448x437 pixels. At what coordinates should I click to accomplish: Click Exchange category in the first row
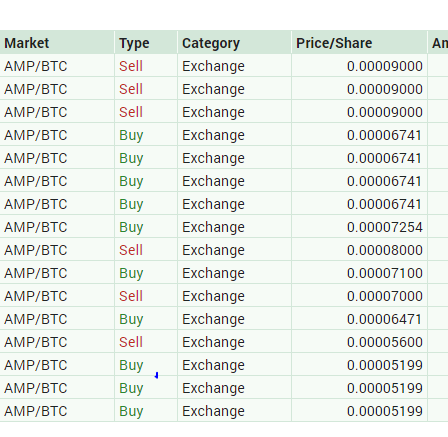[213, 66]
